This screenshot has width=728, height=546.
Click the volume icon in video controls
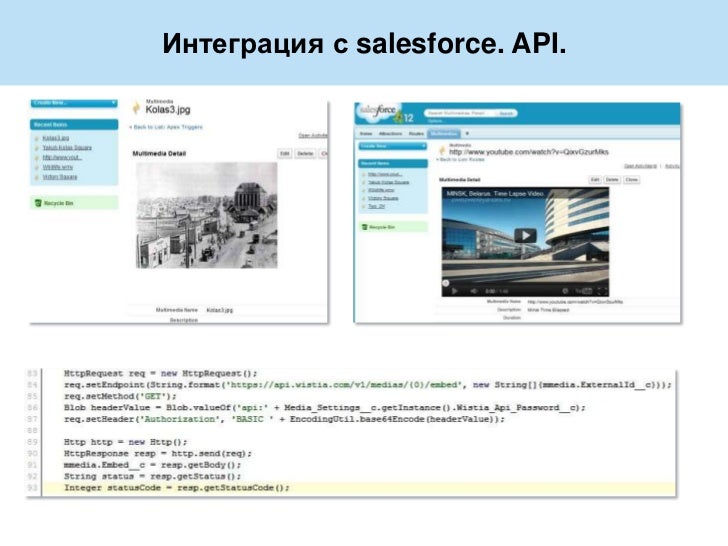474,291
